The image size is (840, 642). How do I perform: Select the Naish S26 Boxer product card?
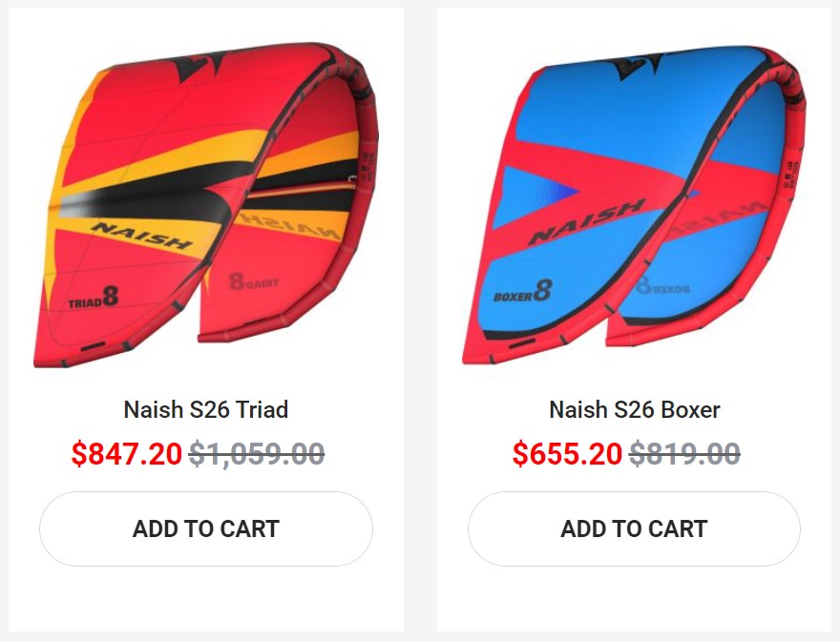(x=634, y=286)
